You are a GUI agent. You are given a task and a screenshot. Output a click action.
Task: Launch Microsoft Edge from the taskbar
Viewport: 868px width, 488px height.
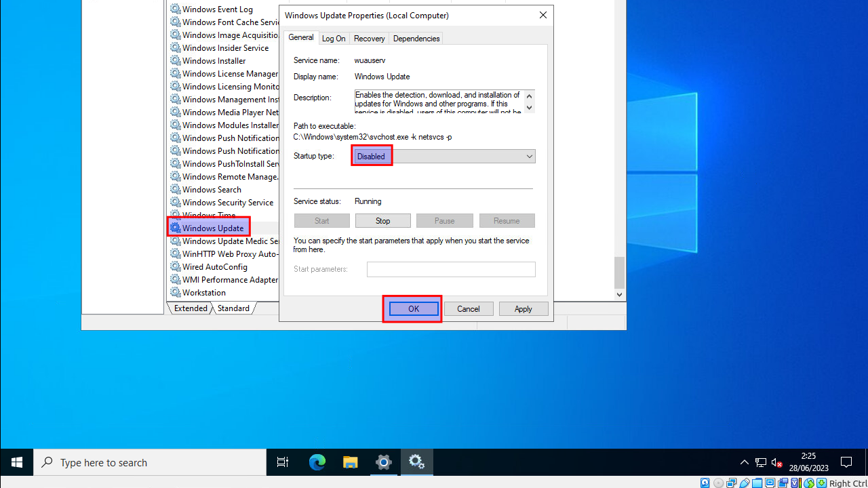[317, 462]
